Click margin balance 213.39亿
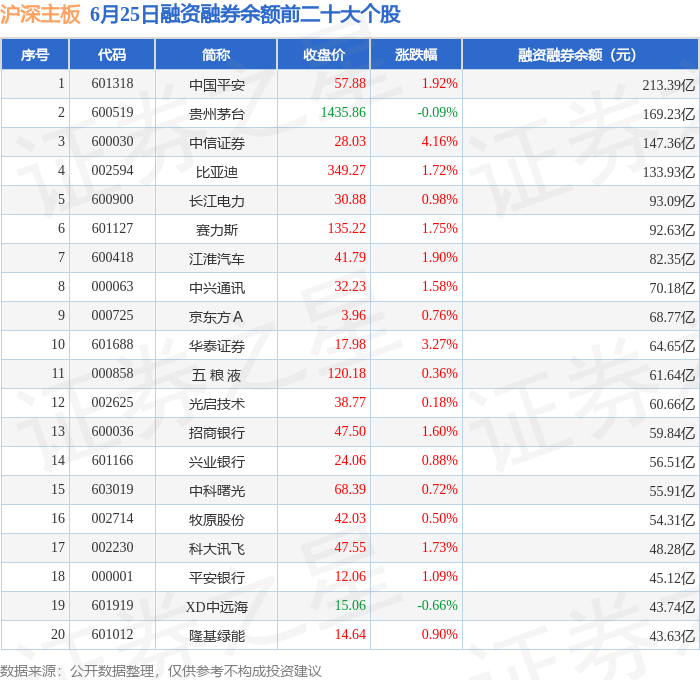700x680 pixels. 669,85
